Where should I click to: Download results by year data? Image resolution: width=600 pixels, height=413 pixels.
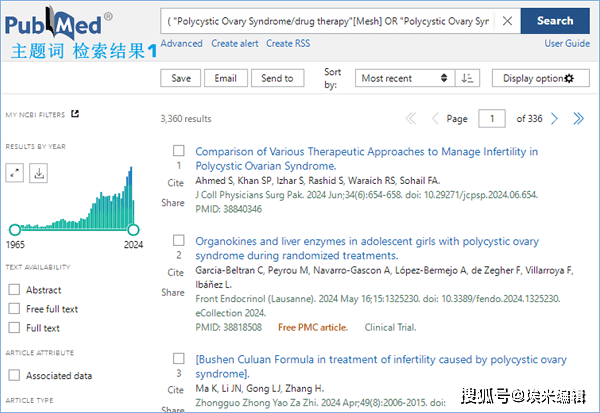[39, 173]
